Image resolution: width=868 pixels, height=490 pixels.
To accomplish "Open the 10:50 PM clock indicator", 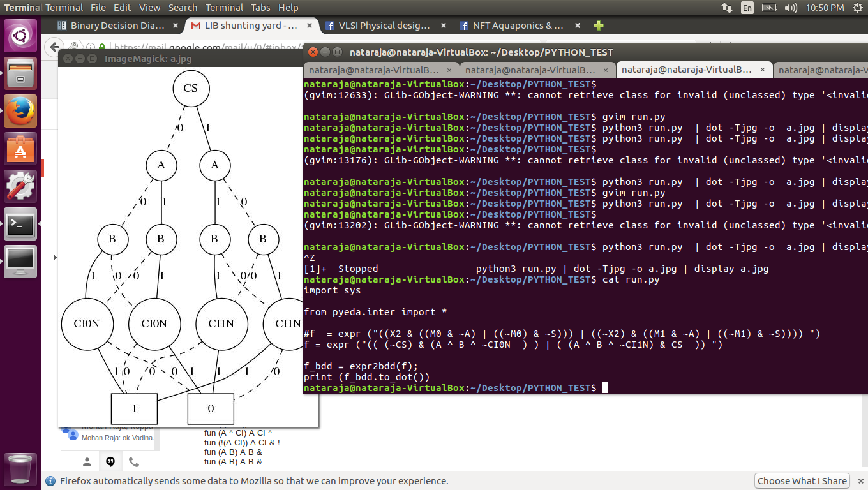I will (825, 8).
